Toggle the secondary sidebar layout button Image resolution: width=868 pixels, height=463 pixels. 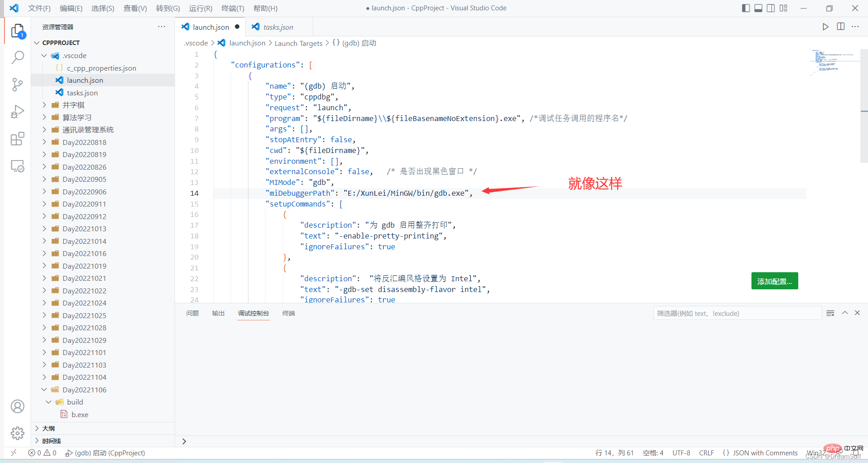tap(771, 8)
